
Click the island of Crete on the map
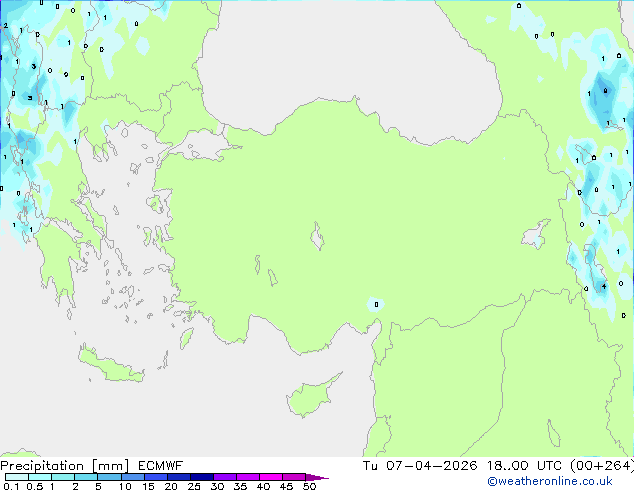click(x=111, y=366)
